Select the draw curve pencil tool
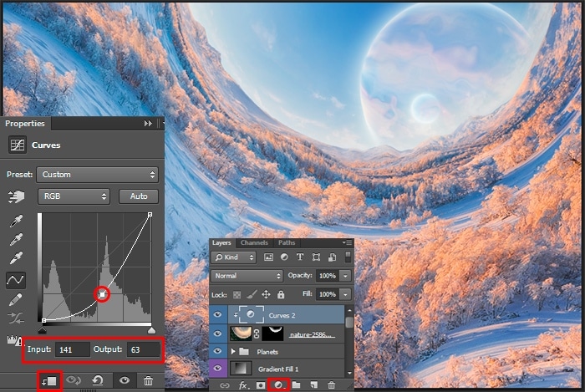The image size is (585, 392). 16,299
